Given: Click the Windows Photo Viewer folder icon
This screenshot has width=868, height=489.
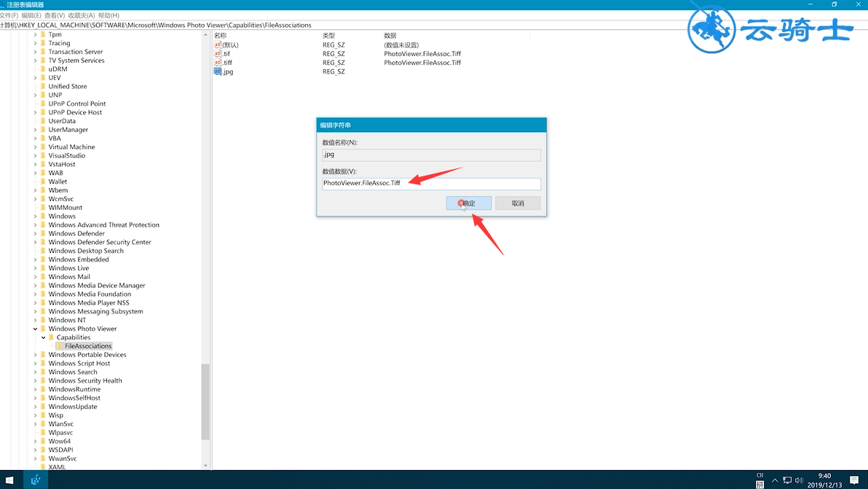Looking at the screenshot, I should pyautogui.click(x=43, y=329).
